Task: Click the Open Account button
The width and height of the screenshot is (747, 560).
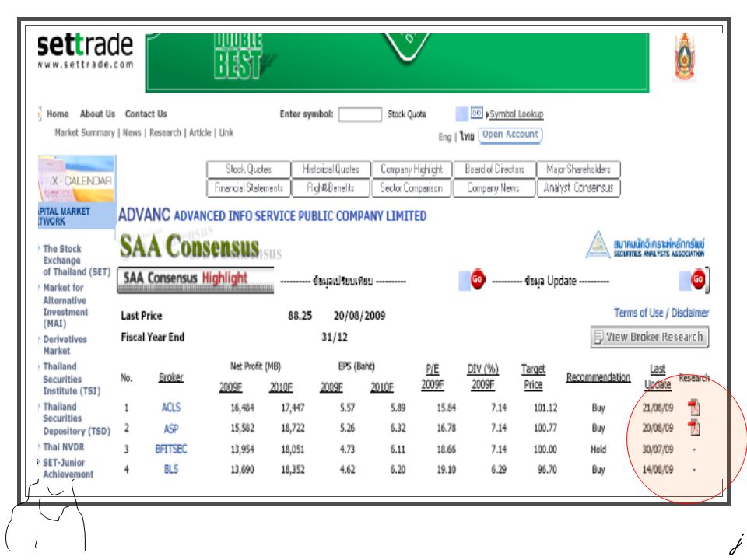Action: pyautogui.click(x=510, y=135)
